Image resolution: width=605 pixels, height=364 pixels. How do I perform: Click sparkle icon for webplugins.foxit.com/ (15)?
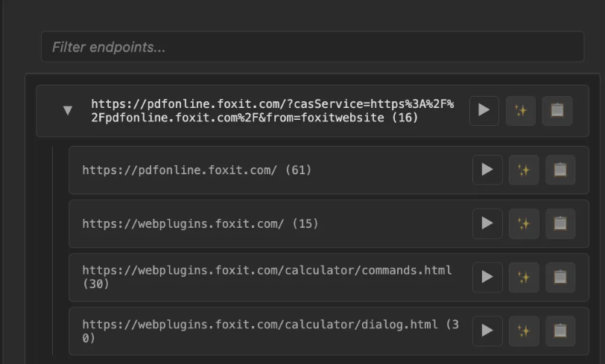tap(524, 223)
